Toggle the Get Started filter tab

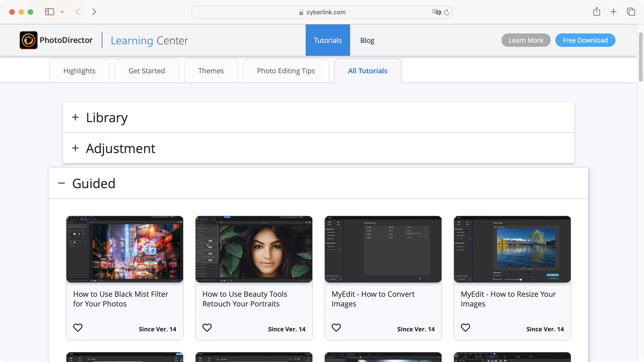point(147,70)
